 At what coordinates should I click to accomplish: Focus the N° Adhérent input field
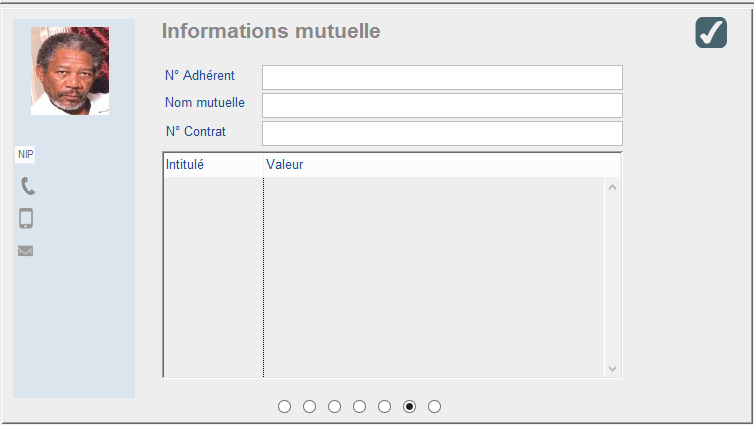(442, 78)
